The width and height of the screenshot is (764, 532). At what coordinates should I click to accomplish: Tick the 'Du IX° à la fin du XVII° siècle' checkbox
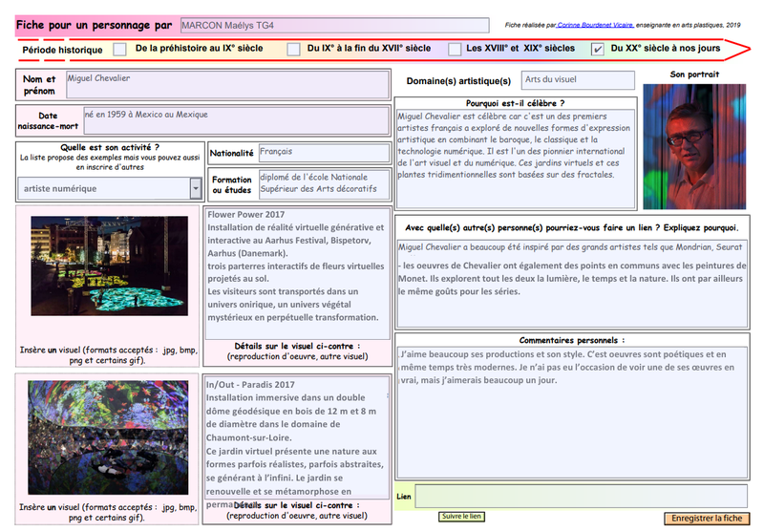point(294,49)
